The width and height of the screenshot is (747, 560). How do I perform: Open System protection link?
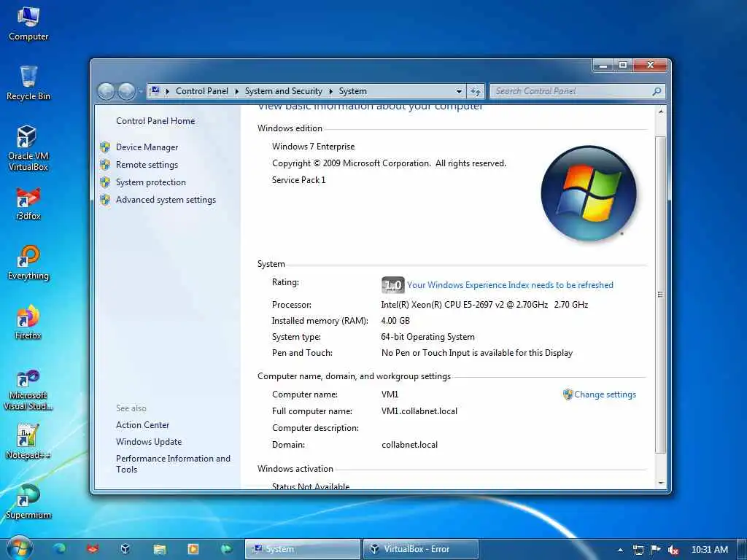tap(150, 182)
